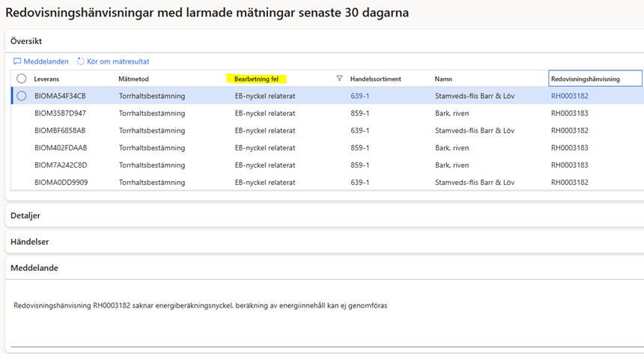
Task: Toggle select-all rows radio in header
Action: [x=22, y=79]
